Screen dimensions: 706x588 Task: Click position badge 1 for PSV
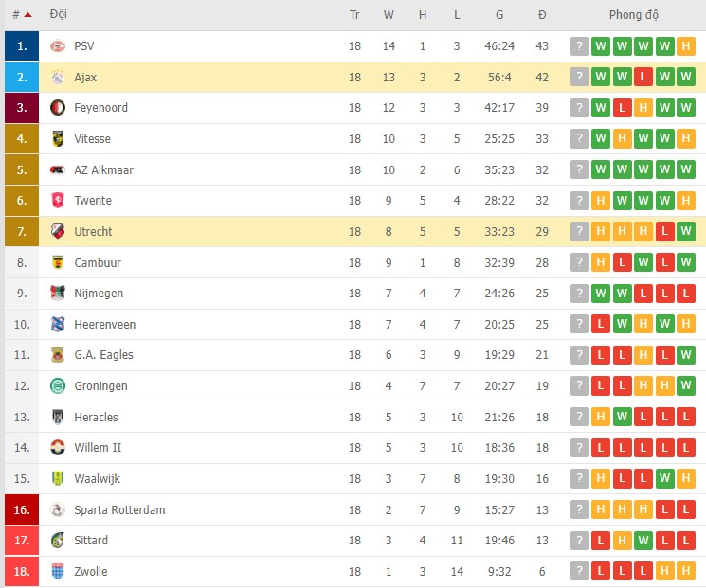click(22, 46)
